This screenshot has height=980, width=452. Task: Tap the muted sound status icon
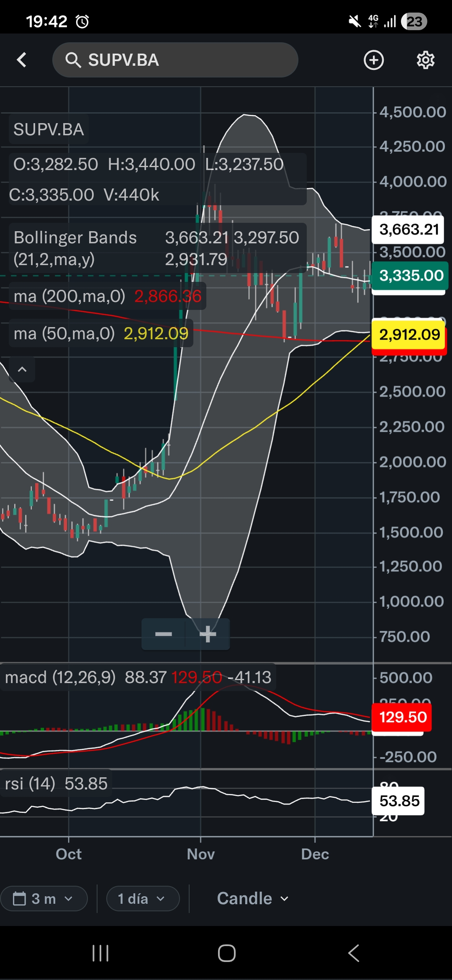[355, 21]
